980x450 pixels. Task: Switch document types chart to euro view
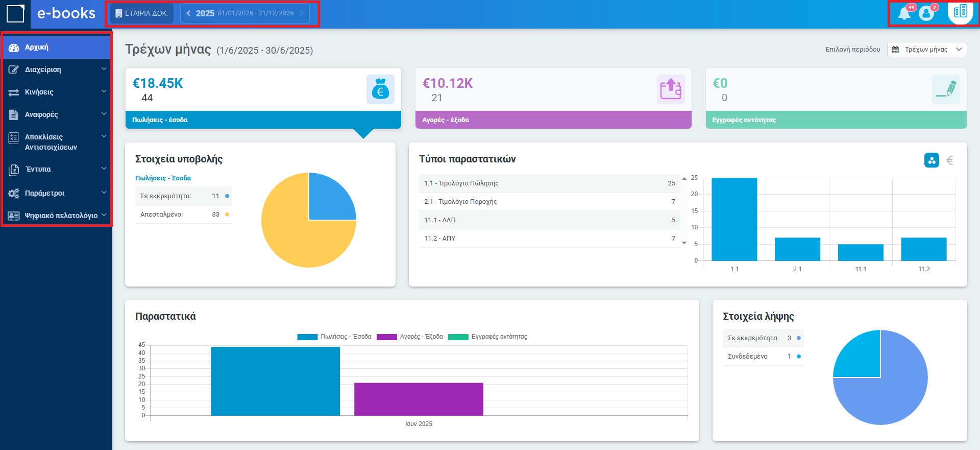(x=950, y=160)
